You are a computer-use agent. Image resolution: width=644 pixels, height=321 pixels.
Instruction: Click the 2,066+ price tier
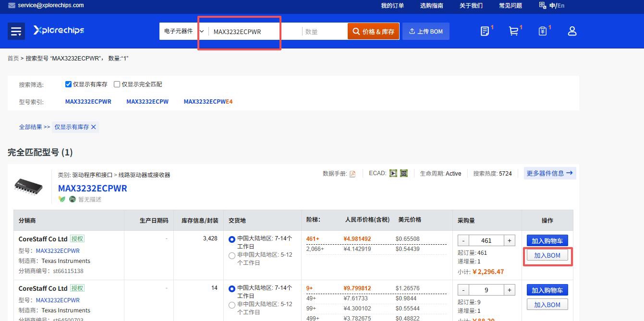pyautogui.click(x=315, y=249)
